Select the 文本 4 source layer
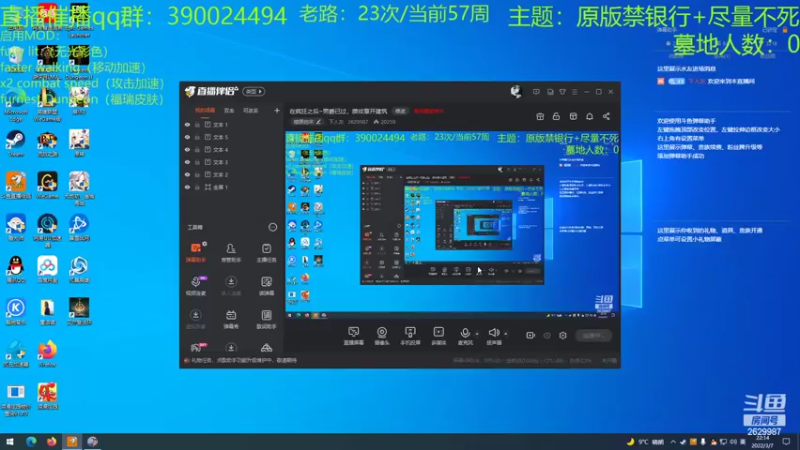This screenshot has height=450, width=800. pos(221,149)
